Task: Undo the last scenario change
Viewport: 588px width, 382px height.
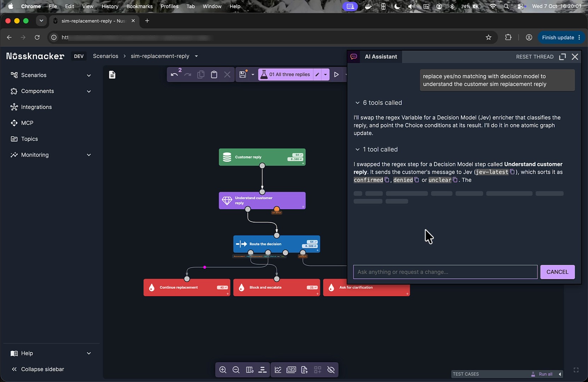Action: (x=174, y=75)
